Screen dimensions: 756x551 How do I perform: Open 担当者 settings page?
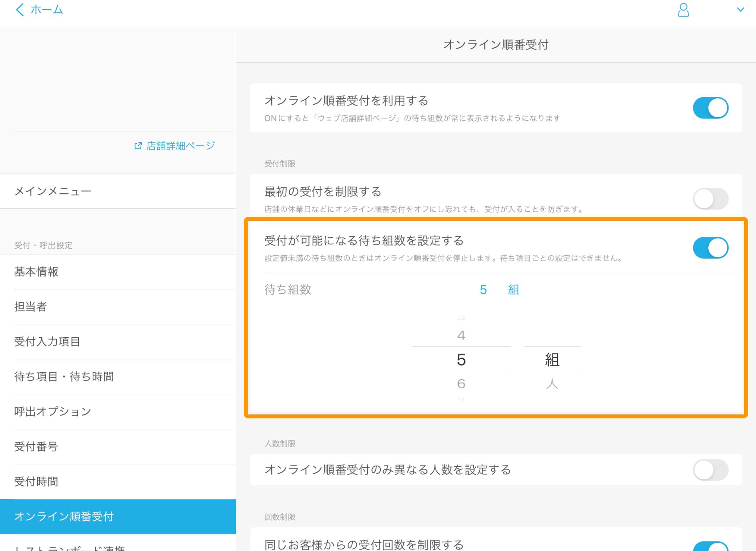(x=31, y=307)
